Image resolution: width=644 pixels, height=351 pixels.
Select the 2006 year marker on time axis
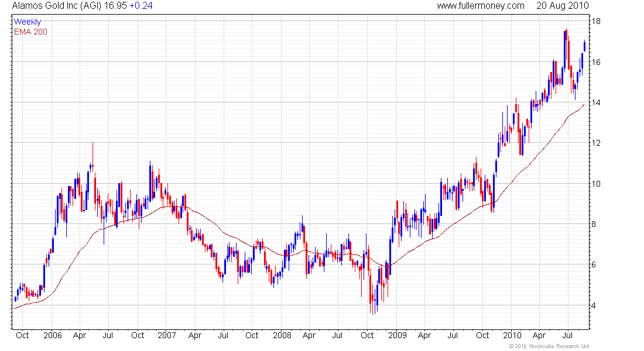click(x=52, y=336)
